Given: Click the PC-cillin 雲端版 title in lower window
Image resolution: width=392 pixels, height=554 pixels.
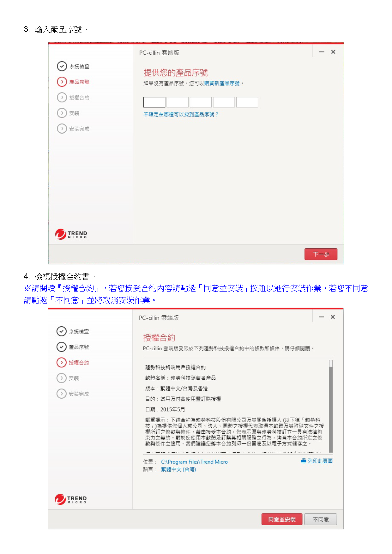Looking at the screenshot, I should 159,318.
